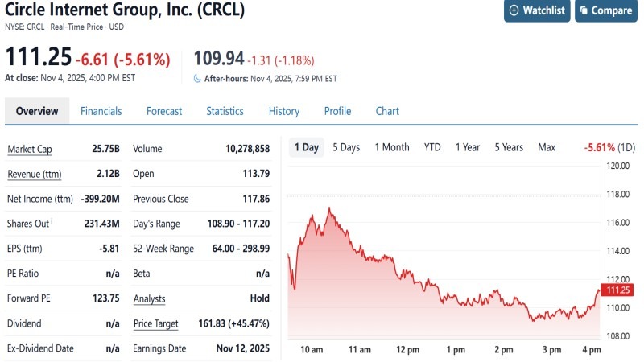The height and width of the screenshot is (362, 644).
Task: Open the Chart tab
Action: [387, 111]
